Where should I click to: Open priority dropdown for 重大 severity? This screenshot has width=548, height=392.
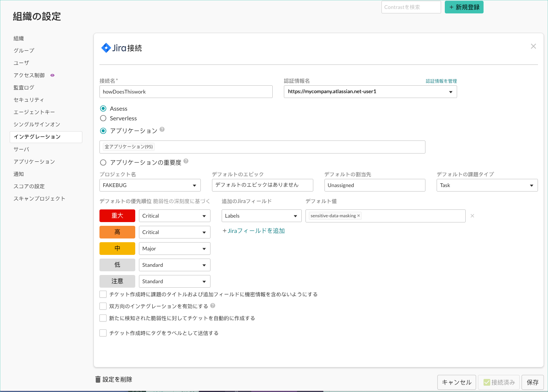click(175, 216)
